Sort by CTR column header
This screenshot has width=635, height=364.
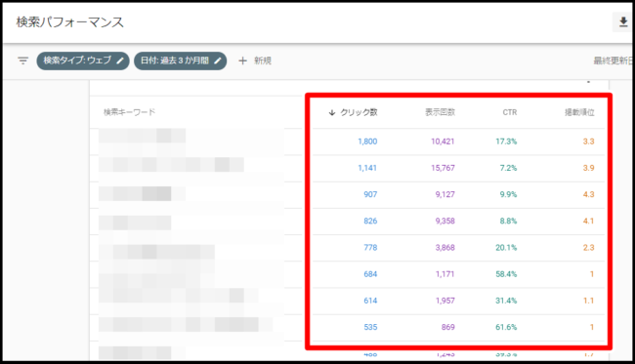coord(510,112)
